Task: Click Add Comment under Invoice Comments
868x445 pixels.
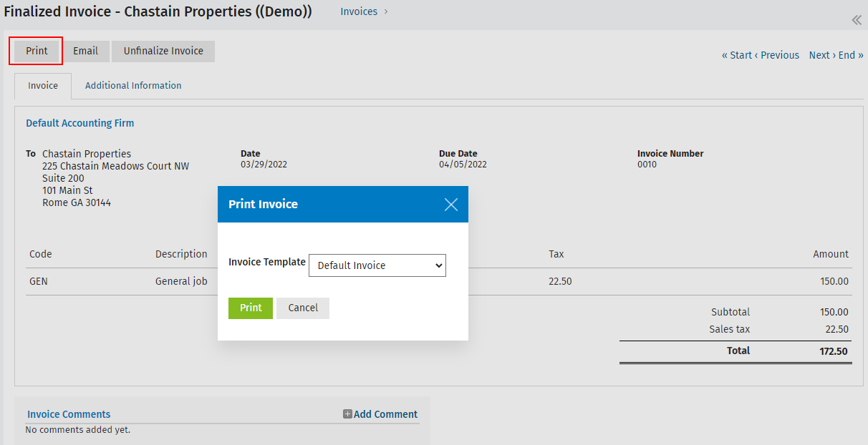Action: (385, 414)
